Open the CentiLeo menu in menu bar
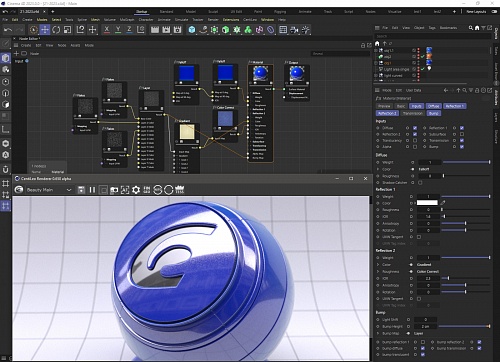 [250, 20]
